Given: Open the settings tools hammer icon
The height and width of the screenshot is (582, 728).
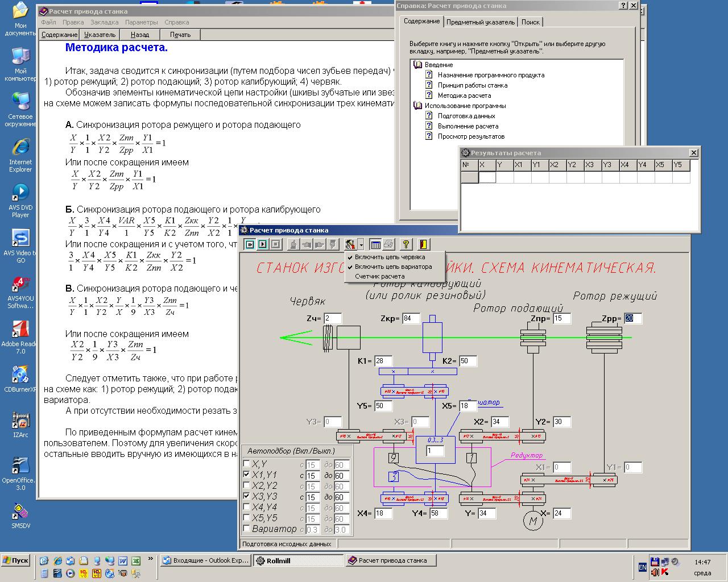Looking at the screenshot, I should click(x=349, y=244).
